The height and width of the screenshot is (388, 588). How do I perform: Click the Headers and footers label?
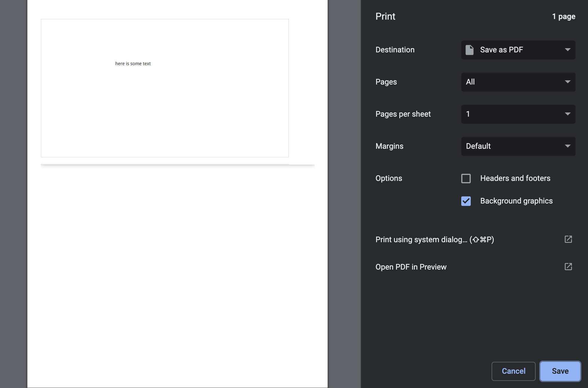pyautogui.click(x=515, y=178)
